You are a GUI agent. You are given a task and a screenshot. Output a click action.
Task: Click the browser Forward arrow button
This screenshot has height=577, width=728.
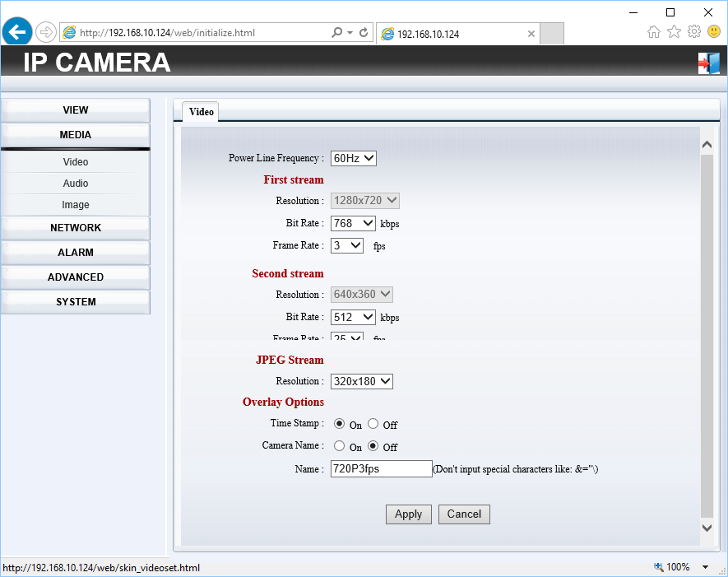[x=45, y=33]
